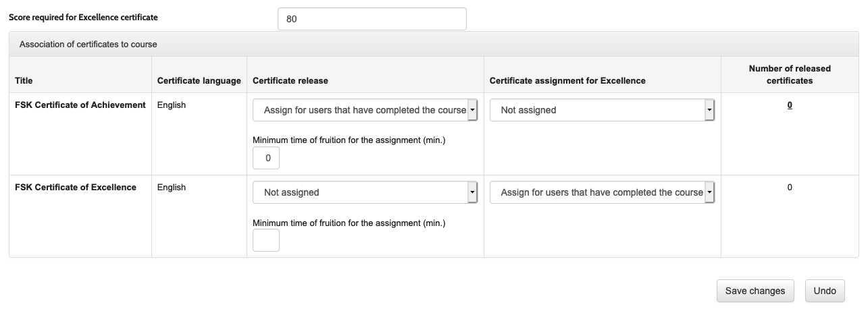The width and height of the screenshot is (868, 309).
Task: Expand Certificate release dropdown for Excellence certificate
Action: [365, 192]
